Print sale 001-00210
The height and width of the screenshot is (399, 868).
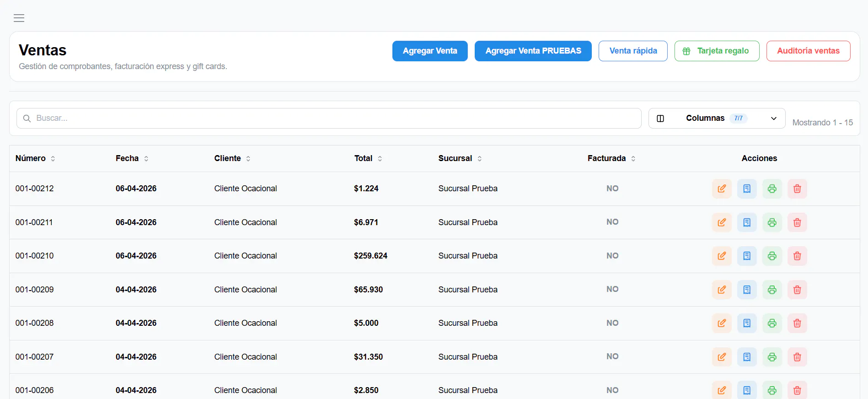coord(772,256)
